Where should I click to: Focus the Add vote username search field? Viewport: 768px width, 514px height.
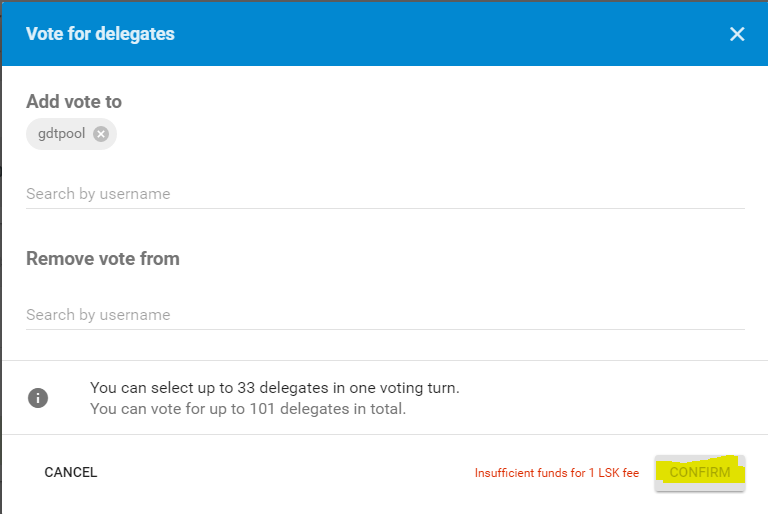click(385, 193)
